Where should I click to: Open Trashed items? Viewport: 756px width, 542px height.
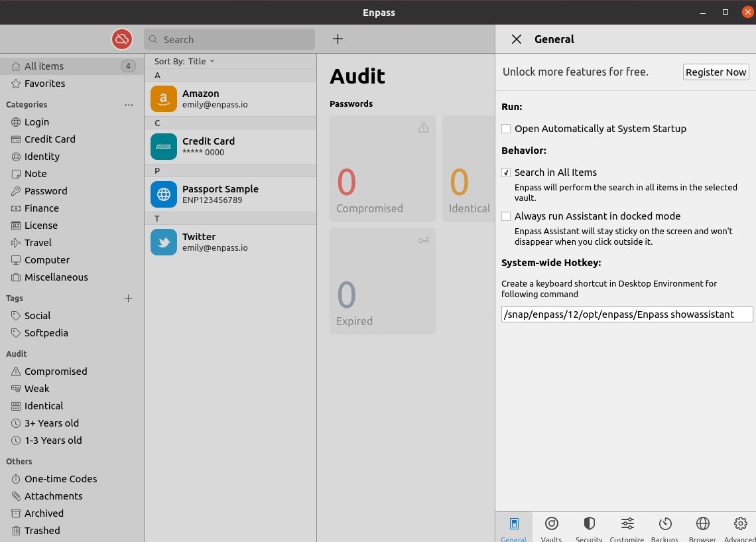coord(72,531)
